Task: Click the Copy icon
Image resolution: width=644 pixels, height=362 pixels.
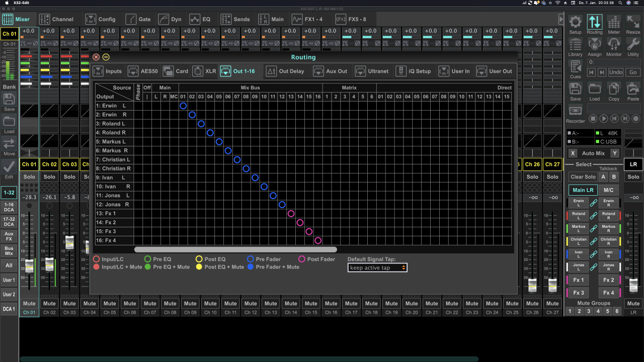Action: [x=614, y=92]
